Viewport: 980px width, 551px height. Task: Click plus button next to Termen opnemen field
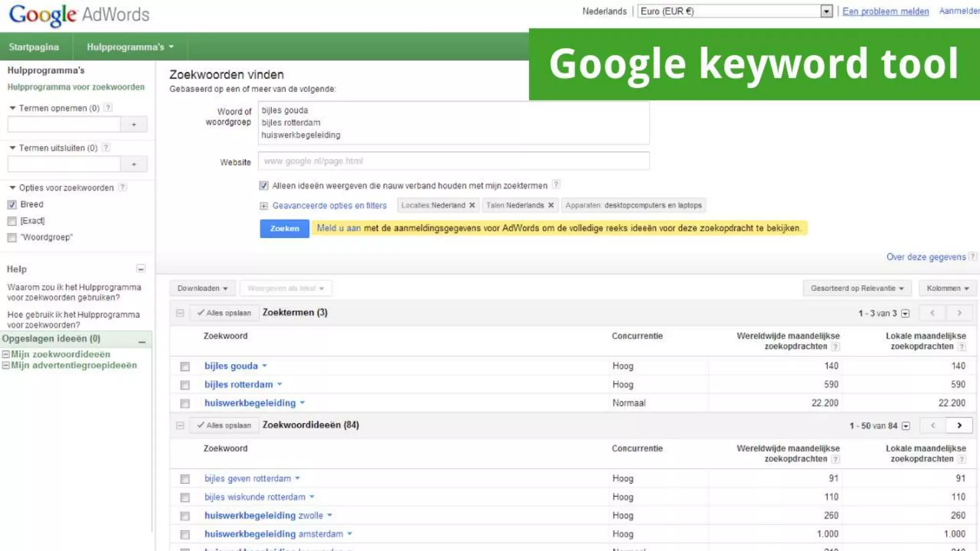(134, 124)
